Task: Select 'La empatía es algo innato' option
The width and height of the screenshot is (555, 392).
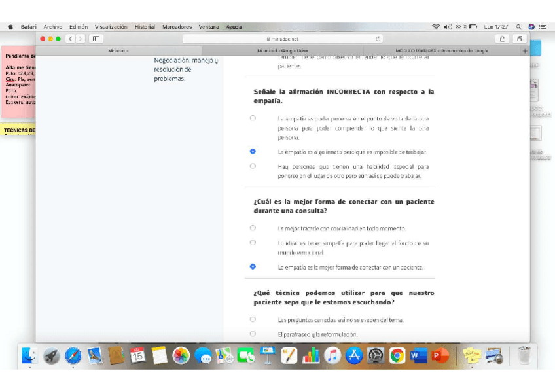Action: click(253, 151)
